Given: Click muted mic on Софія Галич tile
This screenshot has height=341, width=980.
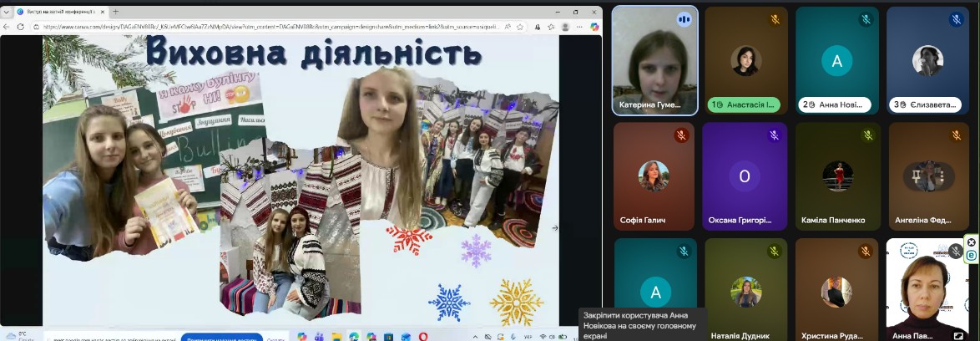Looking at the screenshot, I should click(681, 135).
